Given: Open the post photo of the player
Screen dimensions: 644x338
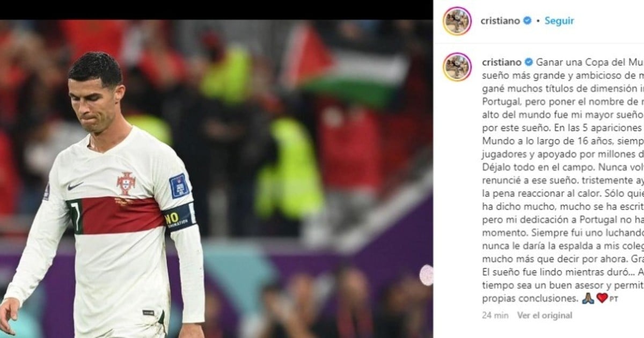Looking at the screenshot, I should [216, 179].
